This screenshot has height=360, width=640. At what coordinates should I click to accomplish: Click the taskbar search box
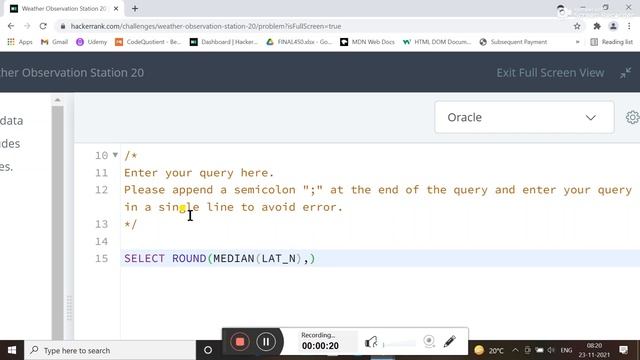(110, 350)
